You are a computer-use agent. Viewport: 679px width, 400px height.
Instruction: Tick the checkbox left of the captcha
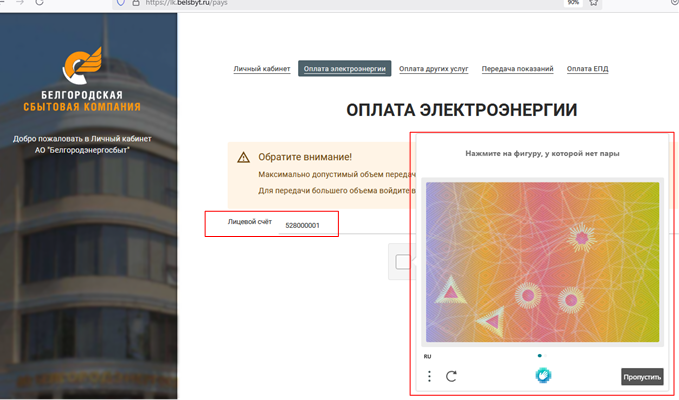pos(402,262)
